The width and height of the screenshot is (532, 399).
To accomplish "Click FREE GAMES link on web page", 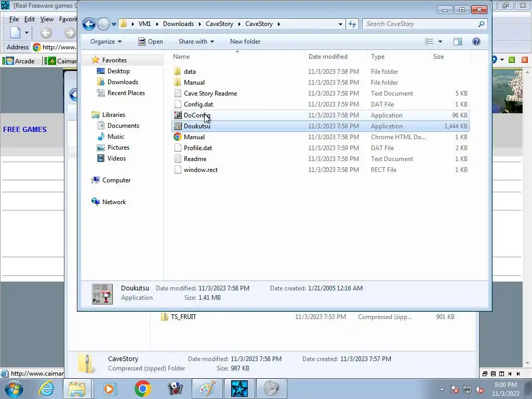I will (x=25, y=129).
